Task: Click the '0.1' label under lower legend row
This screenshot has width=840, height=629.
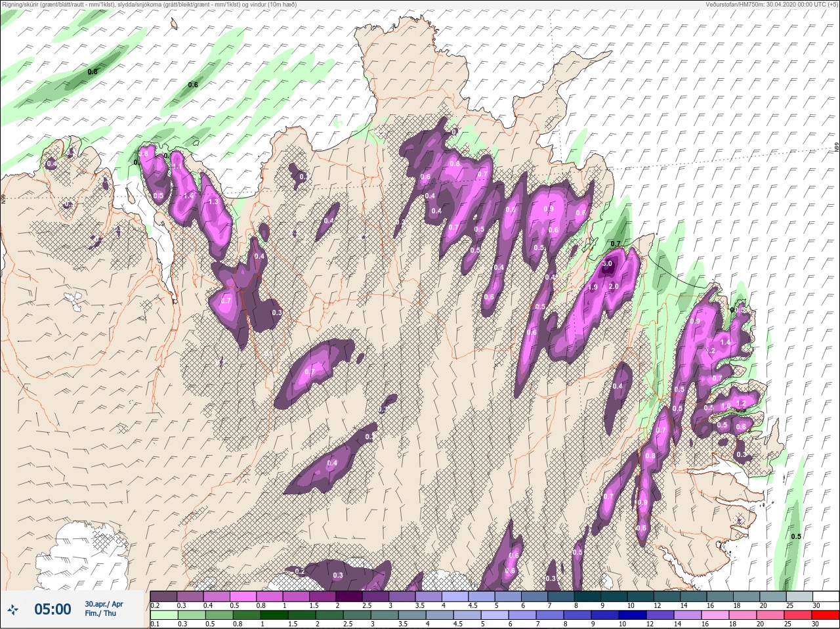Action: 155,624
